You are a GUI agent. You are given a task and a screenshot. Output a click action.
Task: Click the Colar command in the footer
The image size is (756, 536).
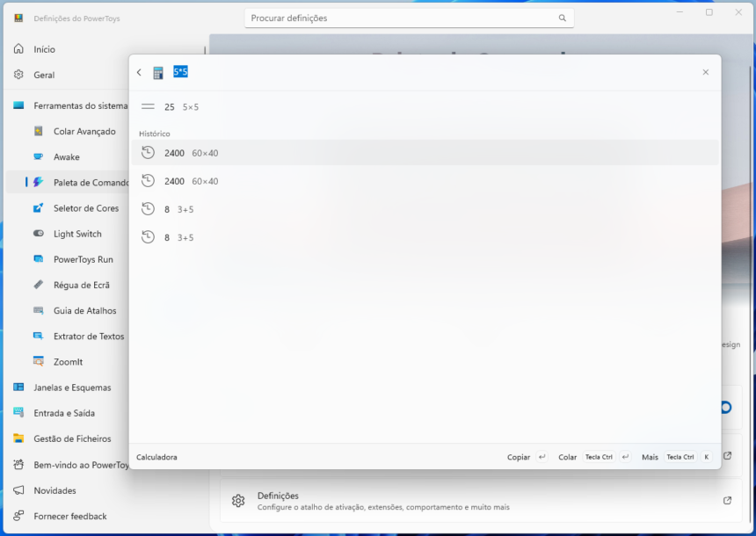(x=594, y=457)
